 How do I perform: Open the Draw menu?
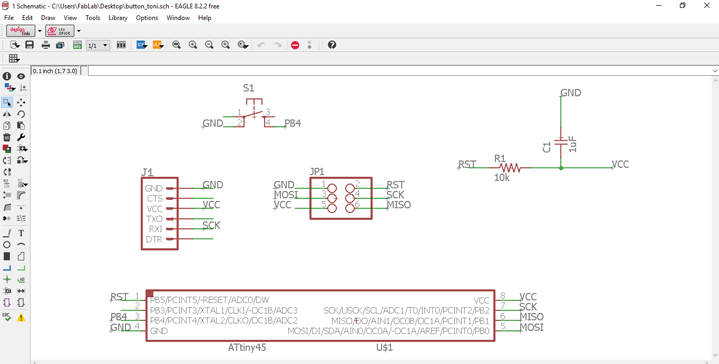coord(48,18)
